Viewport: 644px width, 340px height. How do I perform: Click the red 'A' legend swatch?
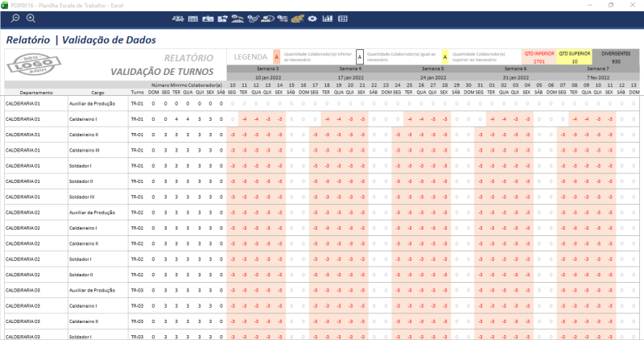(277, 57)
